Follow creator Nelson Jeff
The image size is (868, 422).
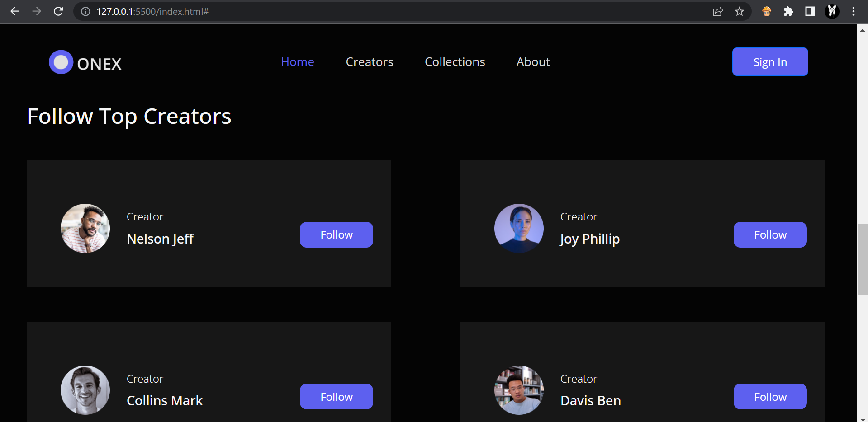[336, 234]
